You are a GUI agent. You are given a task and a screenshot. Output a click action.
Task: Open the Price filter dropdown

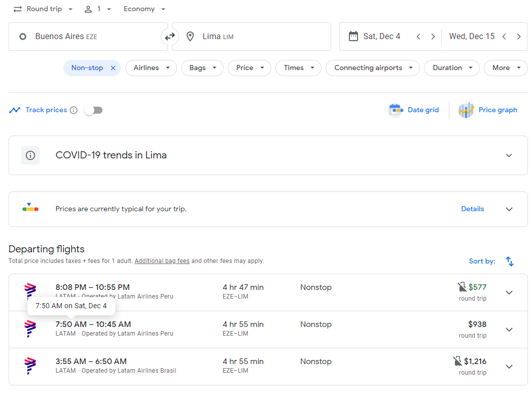coord(250,68)
